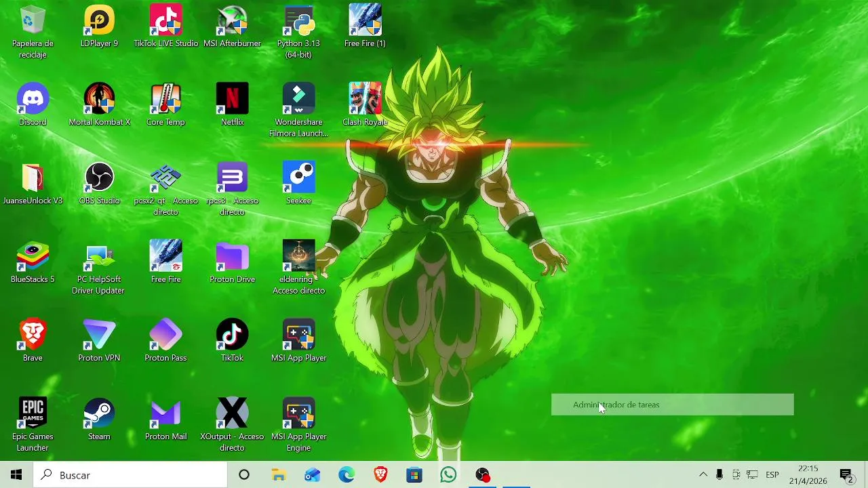The width and height of the screenshot is (868, 488).
Task: Click the pcsx2-qt Acceso directo icon
Action: tap(166, 189)
